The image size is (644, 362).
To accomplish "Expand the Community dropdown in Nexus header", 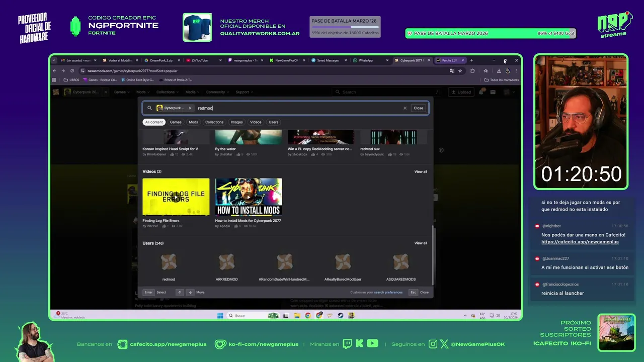I will tap(217, 92).
